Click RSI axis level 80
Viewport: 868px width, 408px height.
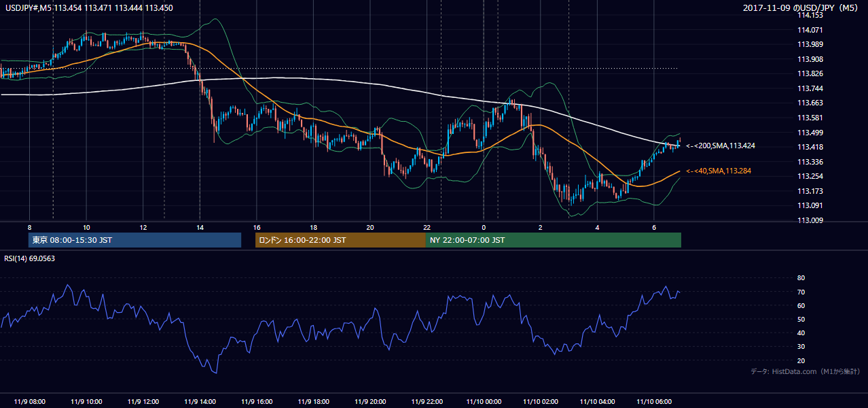click(801, 278)
